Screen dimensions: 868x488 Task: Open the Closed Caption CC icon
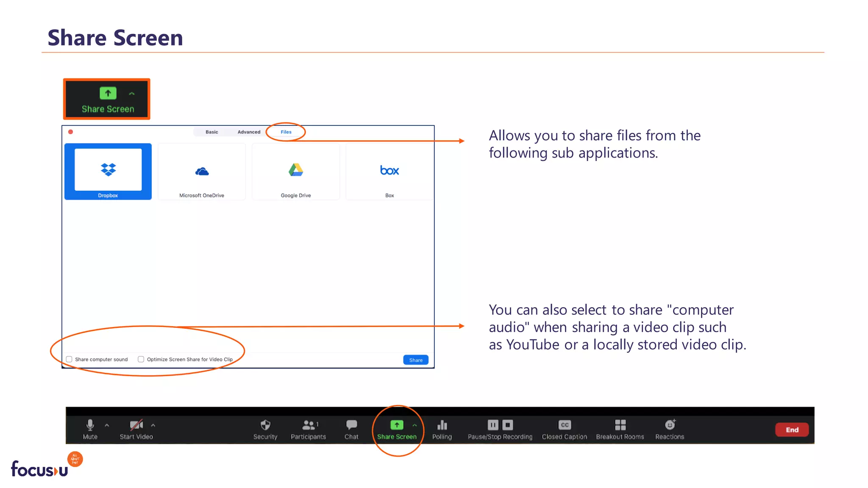pos(565,425)
